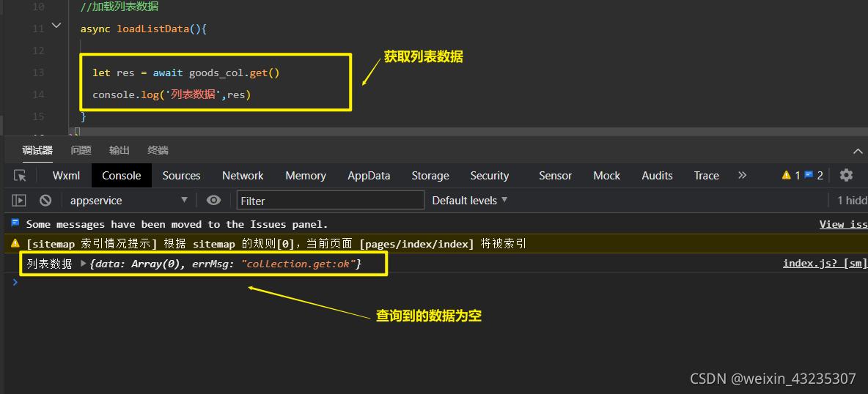Click the console.log line 14 code
The width and height of the screenshot is (868, 394).
(172, 94)
